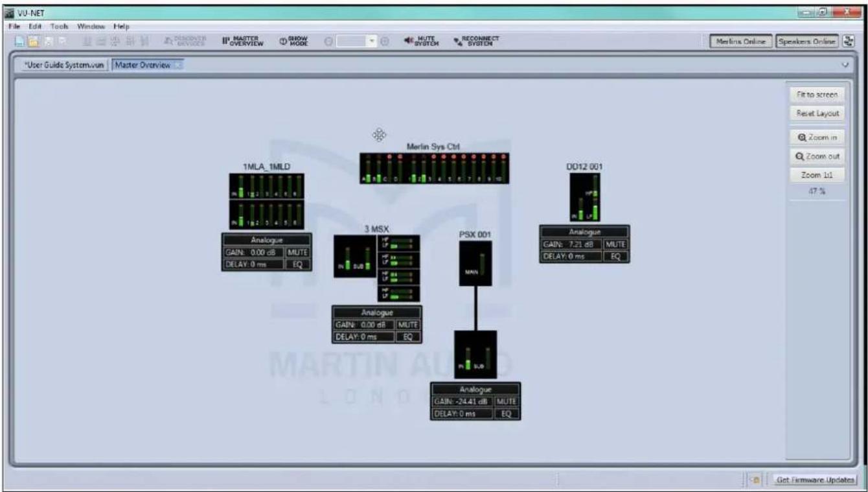The height and width of the screenshot is (492, 868).
Task: Click the 3 MSX GAIN 0.00 dB field
Action: pyautogui.click(x=365, y=325)
